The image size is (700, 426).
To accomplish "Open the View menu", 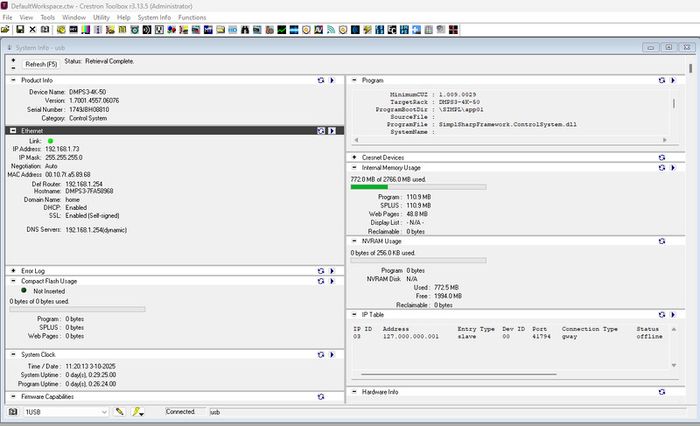I will [26, 17].
